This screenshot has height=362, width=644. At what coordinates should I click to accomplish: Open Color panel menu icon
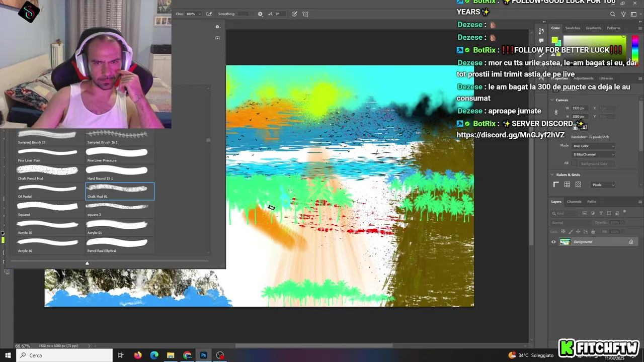pyautogui.click(x=640, y=28)
